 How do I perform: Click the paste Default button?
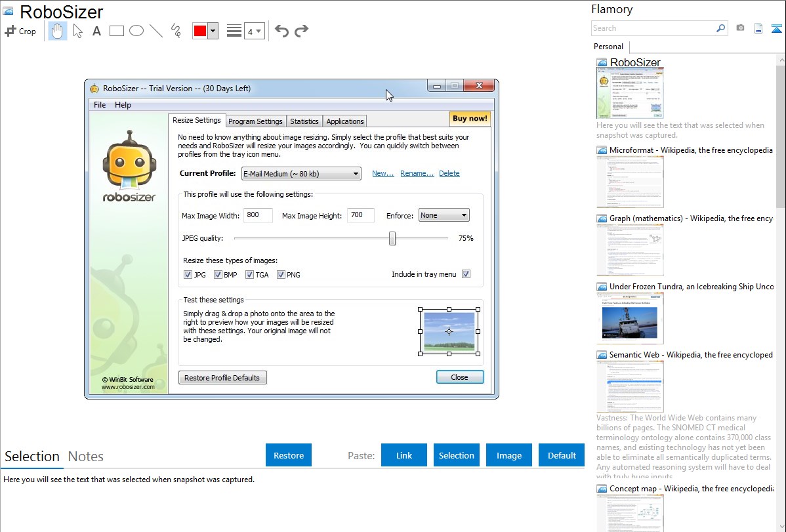(x=562, y=455)
